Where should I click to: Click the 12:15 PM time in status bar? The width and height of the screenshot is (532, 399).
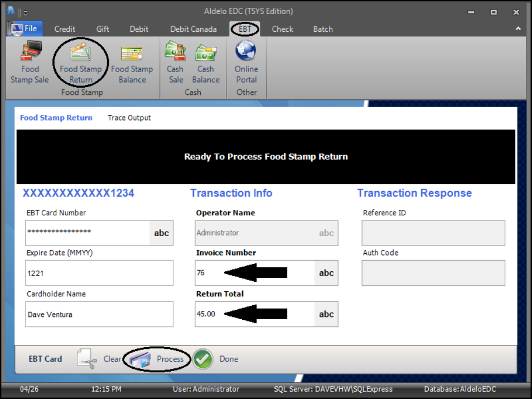[106, 389]
